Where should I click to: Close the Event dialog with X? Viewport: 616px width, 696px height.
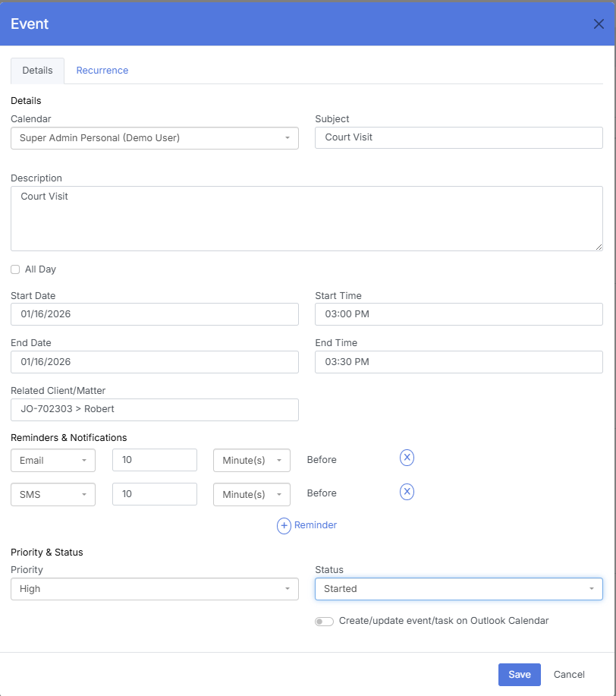(x=599, y=24)
